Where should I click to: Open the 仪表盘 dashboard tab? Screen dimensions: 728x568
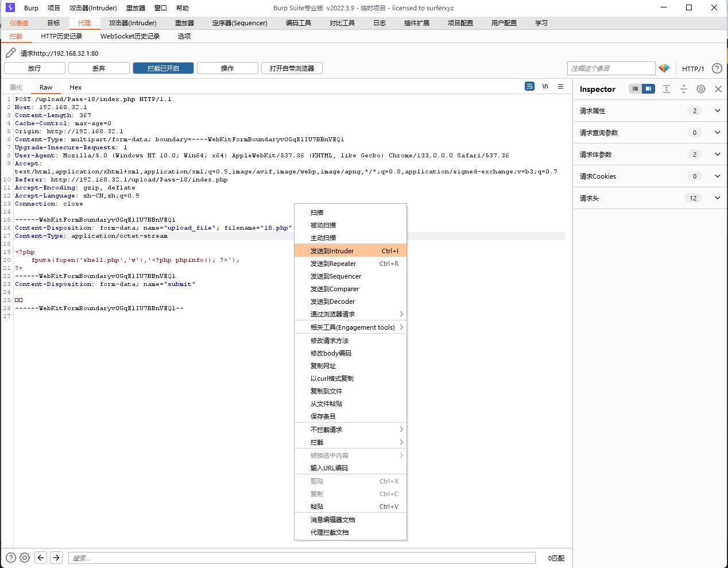click(x=19, y=23)
